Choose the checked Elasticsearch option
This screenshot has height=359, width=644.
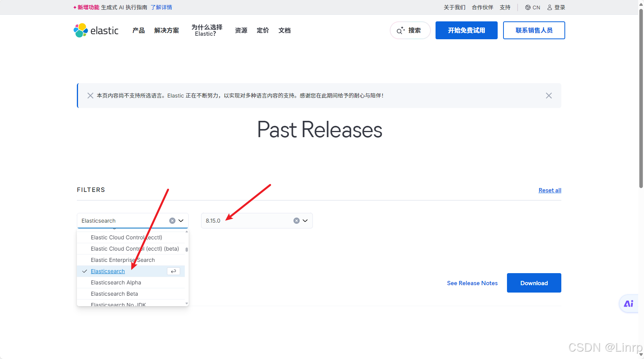point(131,271)
